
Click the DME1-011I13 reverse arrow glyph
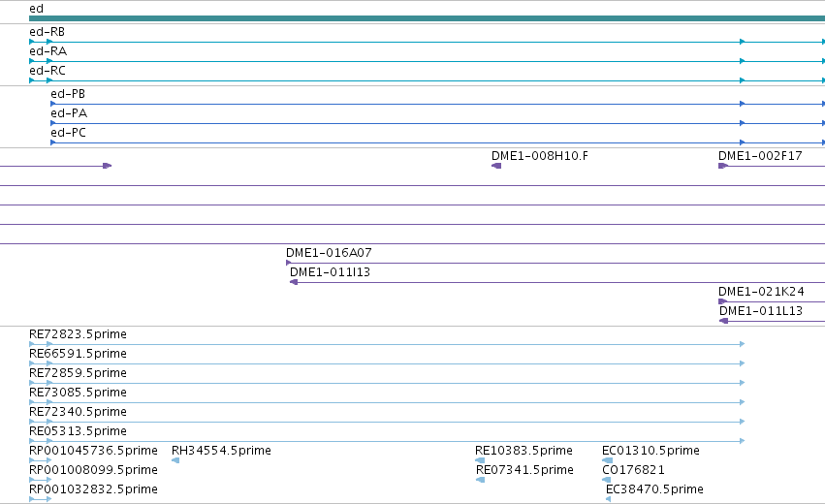(x=294, y=282)
